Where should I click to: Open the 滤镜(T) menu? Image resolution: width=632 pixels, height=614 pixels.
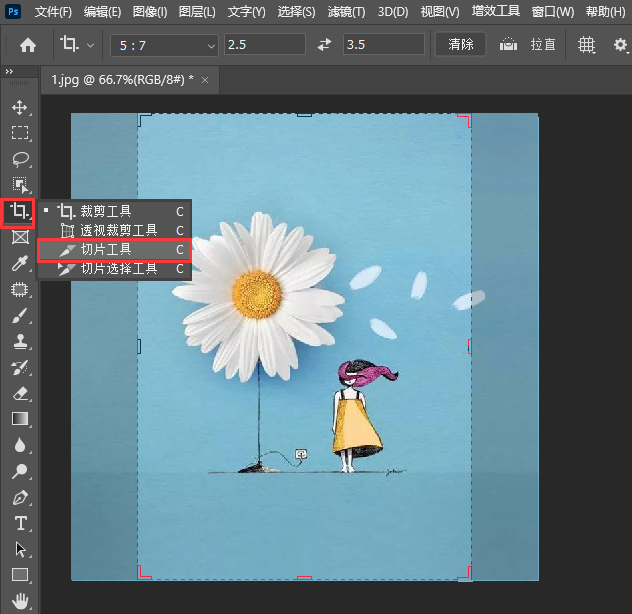tap(346, 12)
